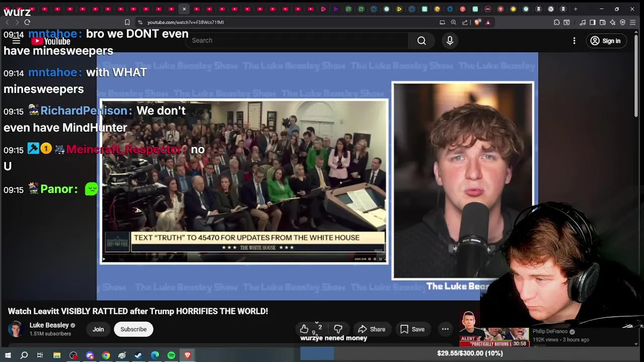The width and height of the screenshot is (644, 362).
Task: Open the media control music note icon
Action: coord(583,22)
